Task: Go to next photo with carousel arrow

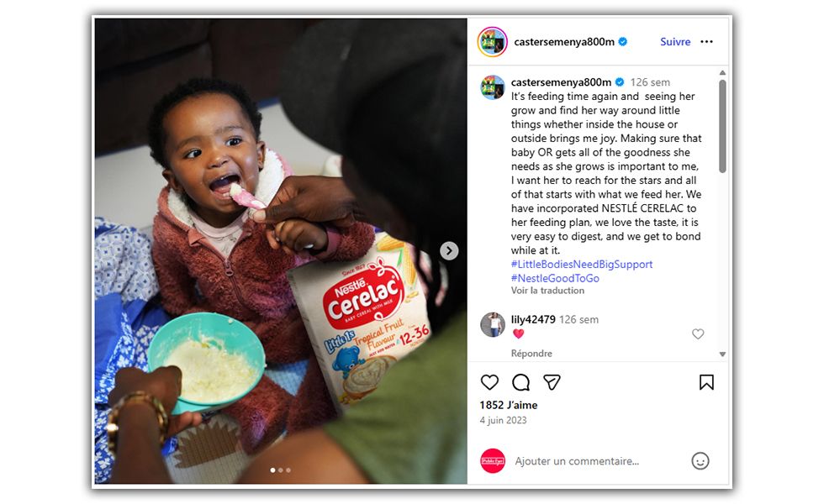Action: pyautogui.click(x=449, y=251)
